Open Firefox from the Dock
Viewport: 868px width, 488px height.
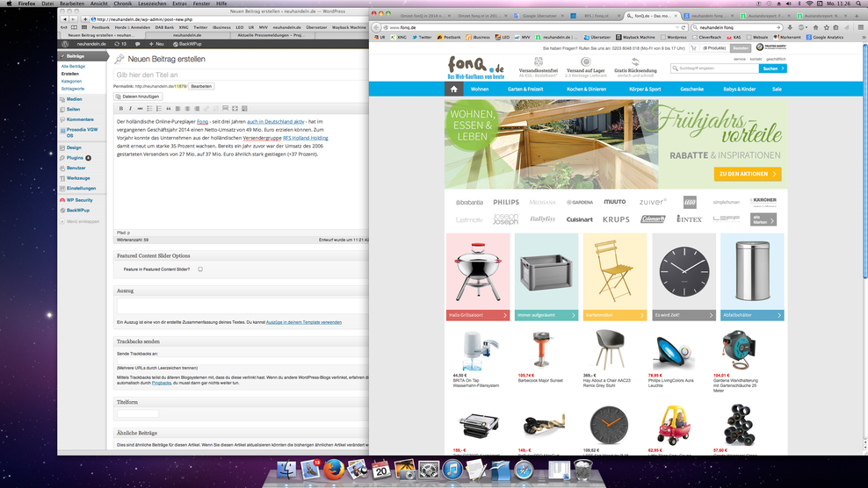[334, 470]
